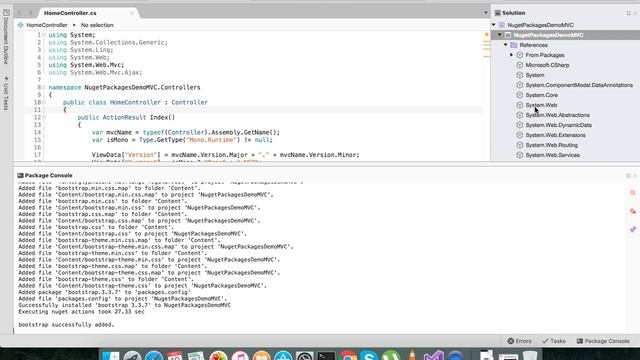Screen dimensions: 640x360
Task: Open the Tasks pad from the status bar
Action: [554, 341]
